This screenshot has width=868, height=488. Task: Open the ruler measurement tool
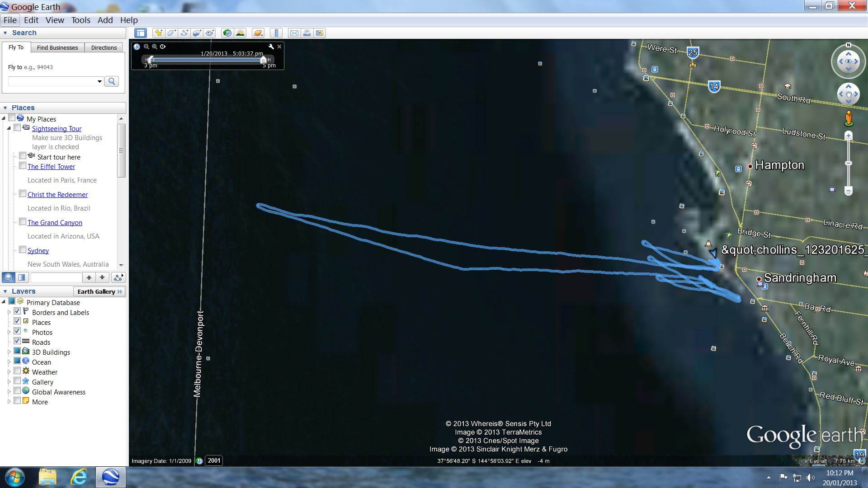(x=276, y=33)
